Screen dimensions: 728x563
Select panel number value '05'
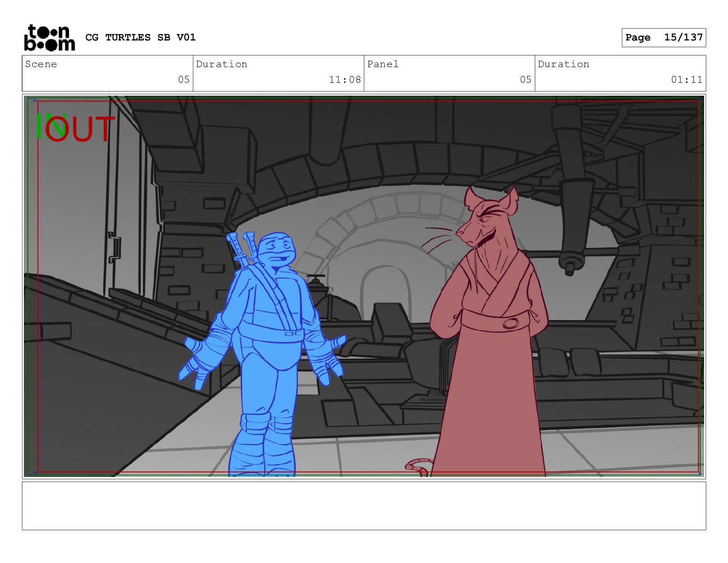[526, 80]
